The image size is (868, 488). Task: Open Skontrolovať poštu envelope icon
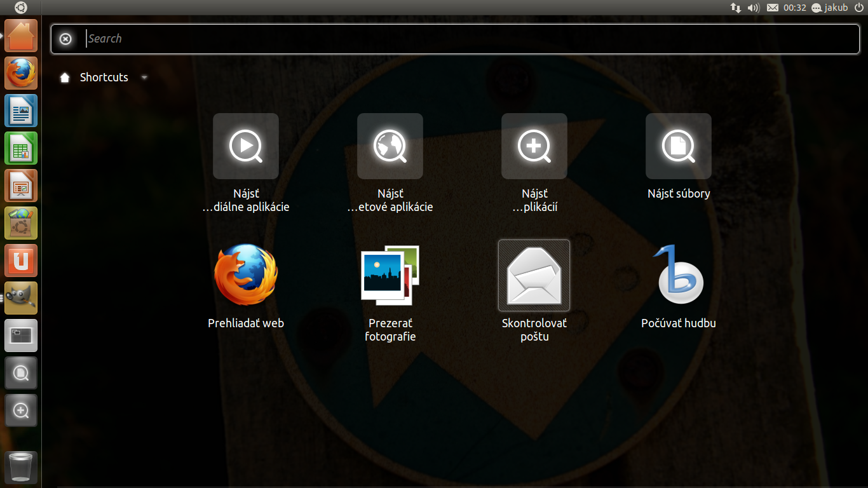(534, 275)
